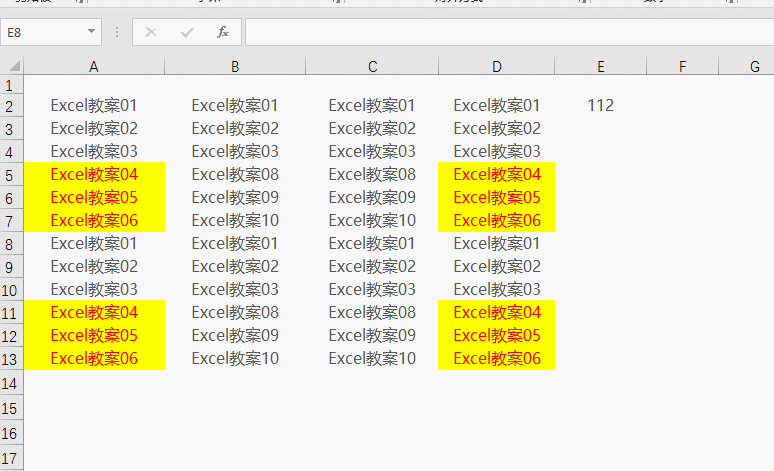This screenshot has height=471, width=774.
Task: Select column C header
Action: [x=372, y=66]
